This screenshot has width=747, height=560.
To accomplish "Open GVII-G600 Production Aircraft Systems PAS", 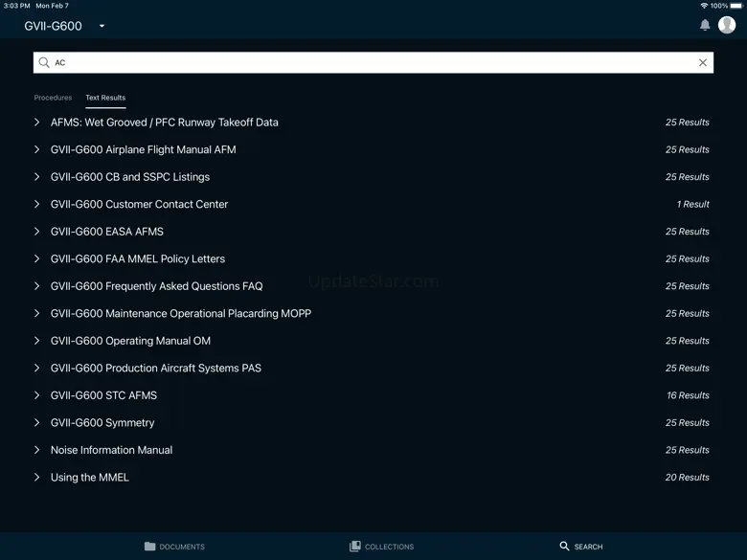I will [x=156, y=368].
